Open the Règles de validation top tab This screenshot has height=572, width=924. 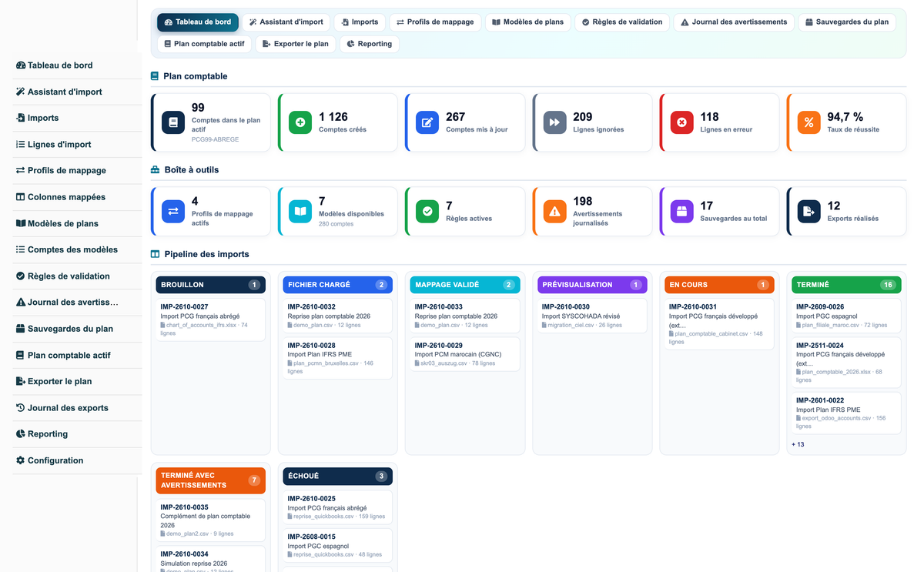[x=622, y=22]
